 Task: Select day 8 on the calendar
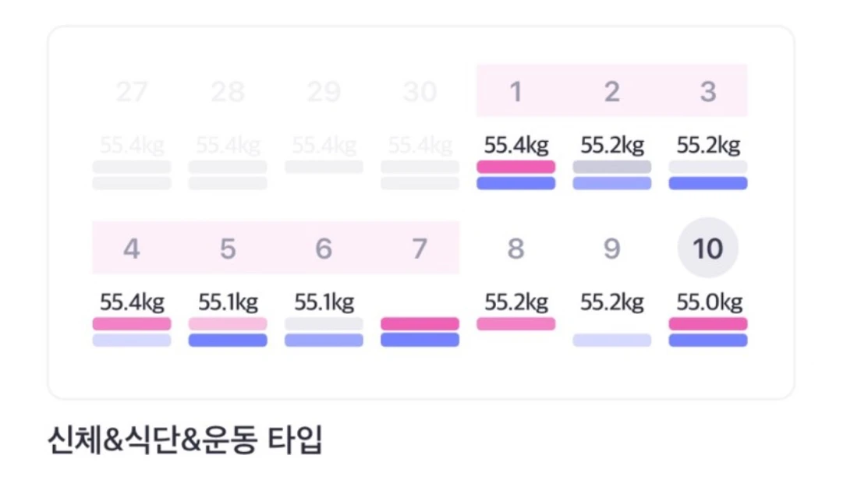[x=516, y=249]
